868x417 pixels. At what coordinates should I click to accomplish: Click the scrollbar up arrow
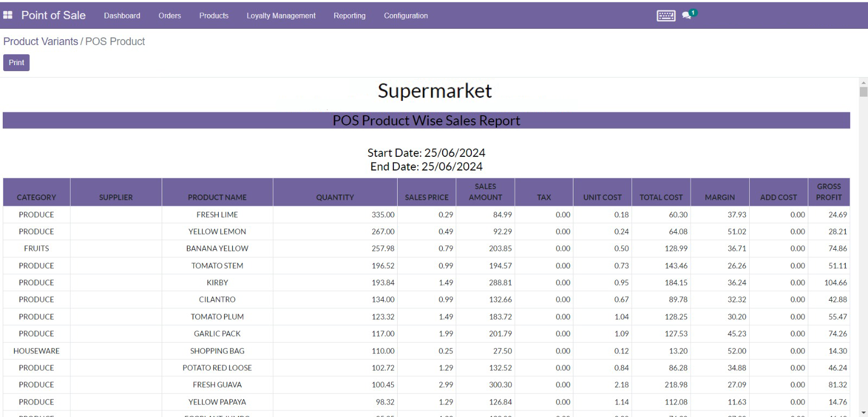(x=863, y=82)
